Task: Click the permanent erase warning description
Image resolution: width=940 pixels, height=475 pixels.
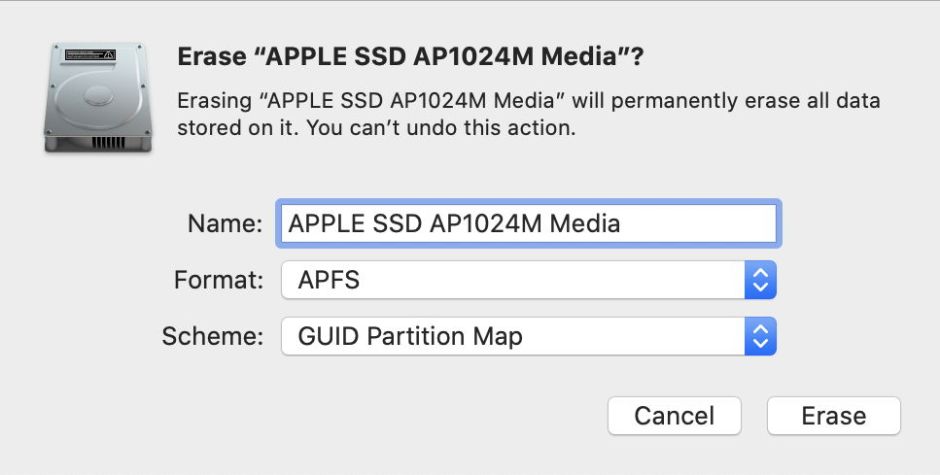Action: tap(528, 102)
